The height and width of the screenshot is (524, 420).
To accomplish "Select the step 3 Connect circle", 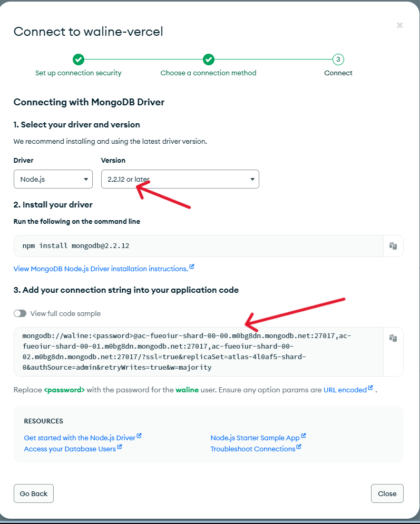I will click(x=338, y=60).
